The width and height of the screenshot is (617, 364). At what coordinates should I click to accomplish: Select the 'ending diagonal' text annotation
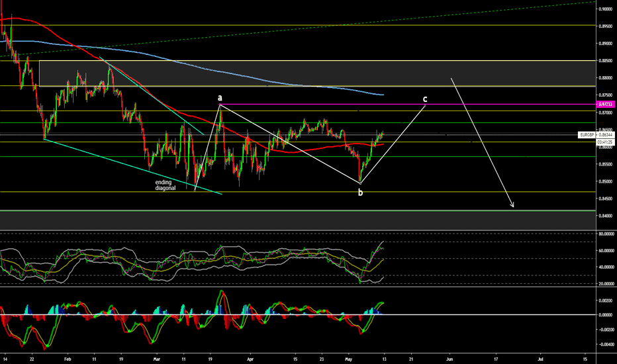click(x=166, y=185)
